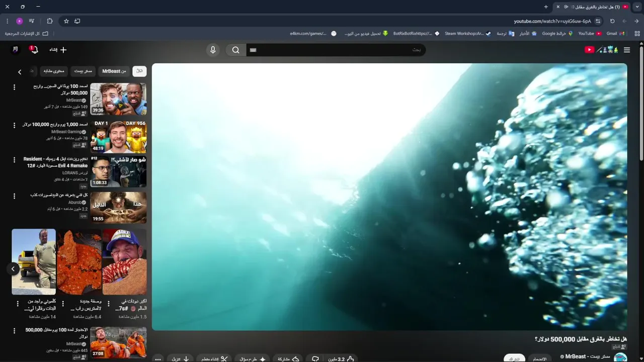Viewport: 644px width, 362px height.
Task: Open the 39:36 MrBeast prison video thumbnail
Action: click(118, 99)
